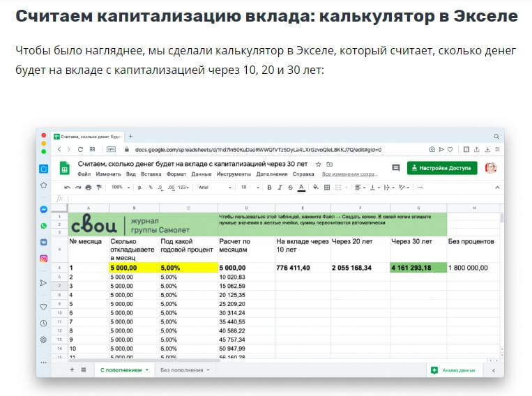
Task: Select the yellow cell with 5,00%
Action: 188,267
